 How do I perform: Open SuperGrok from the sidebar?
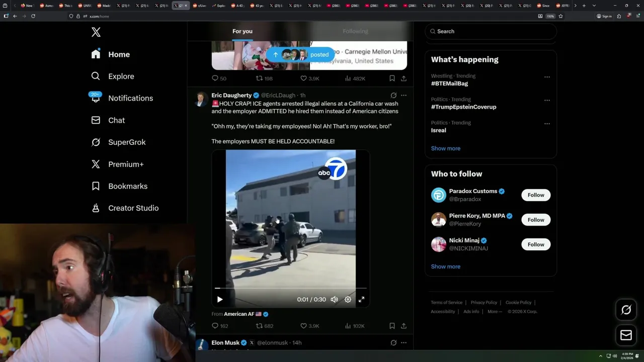[119, 142]
